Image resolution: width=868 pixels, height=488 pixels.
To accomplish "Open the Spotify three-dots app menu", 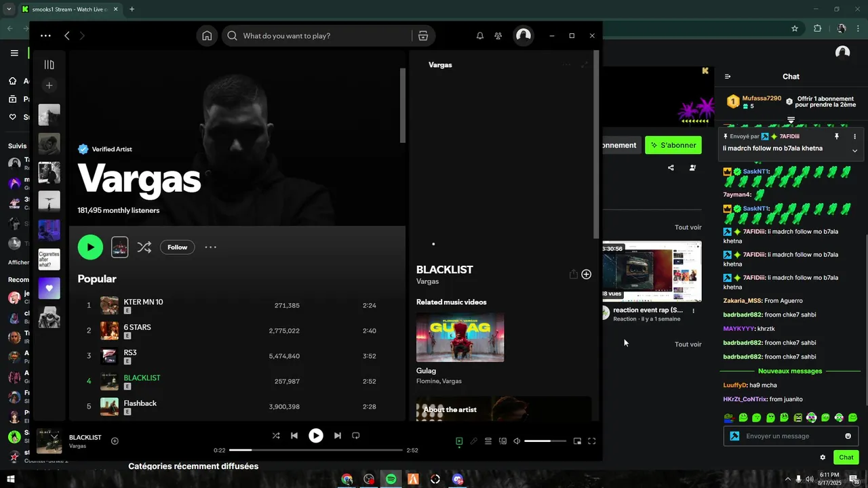I will [45, 36].
